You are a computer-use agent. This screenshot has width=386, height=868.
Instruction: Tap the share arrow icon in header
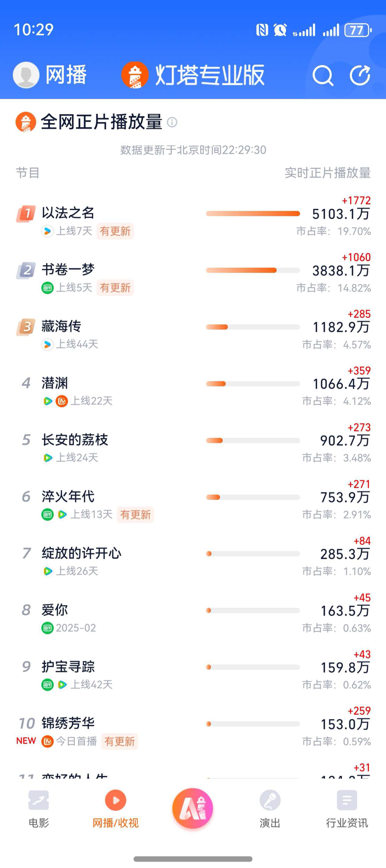(360, 75)
